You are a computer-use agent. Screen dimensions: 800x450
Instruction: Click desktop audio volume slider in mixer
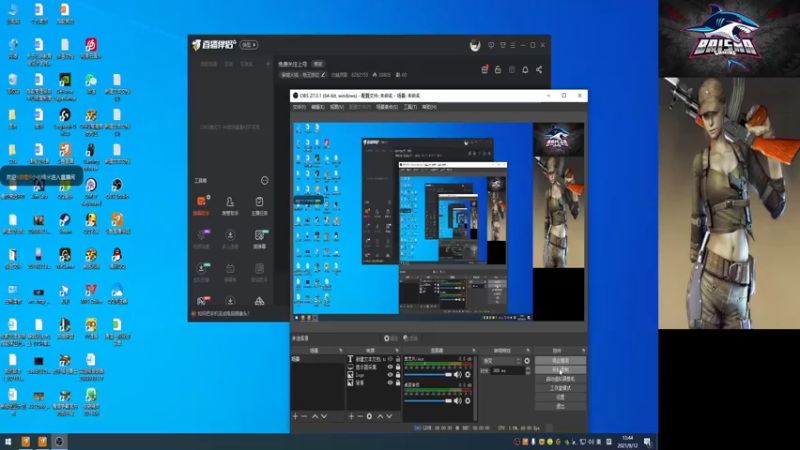tap(428, 401)
